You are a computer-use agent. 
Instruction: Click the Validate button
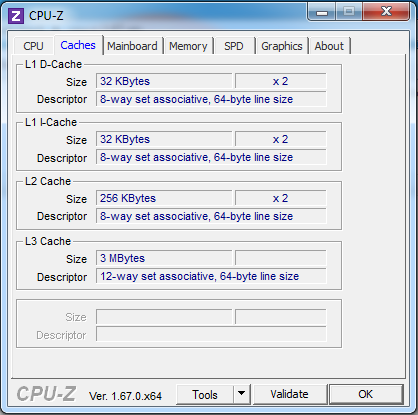click(290, 394)
